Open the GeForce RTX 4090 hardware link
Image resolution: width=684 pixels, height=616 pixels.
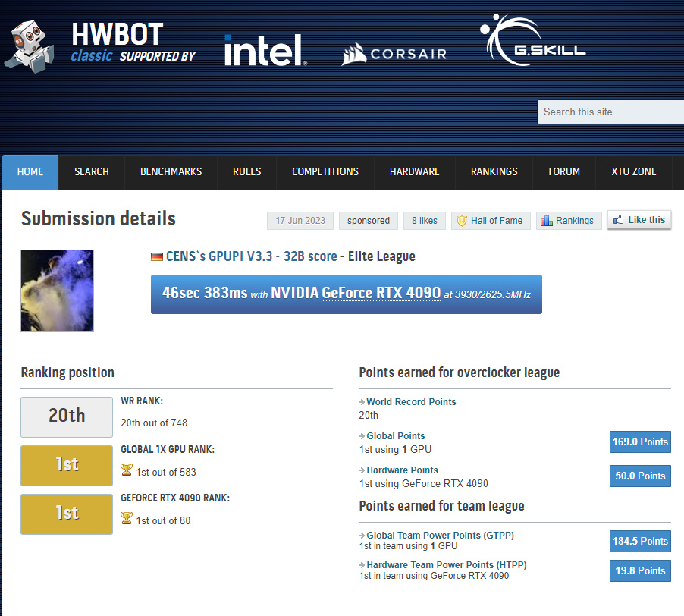point(381,293)
